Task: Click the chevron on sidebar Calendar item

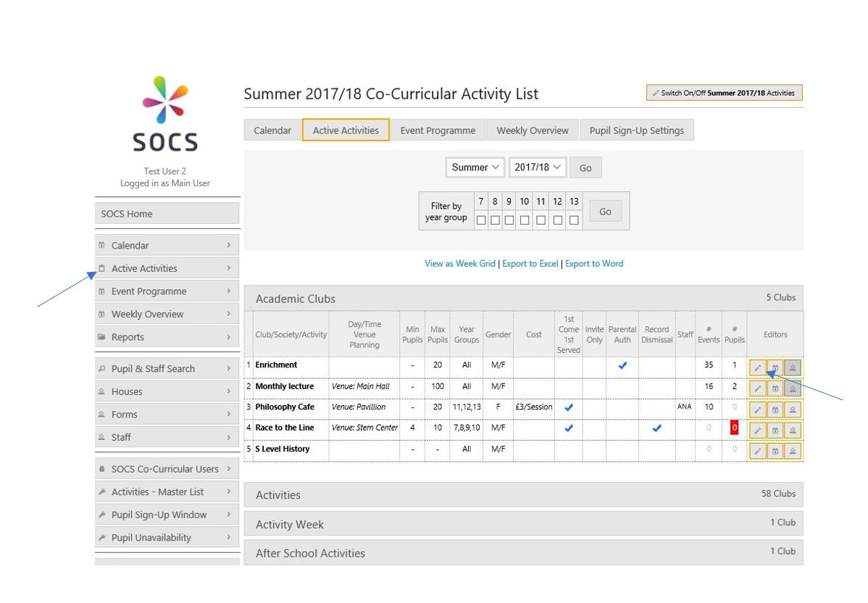Action: coord(229,245)
